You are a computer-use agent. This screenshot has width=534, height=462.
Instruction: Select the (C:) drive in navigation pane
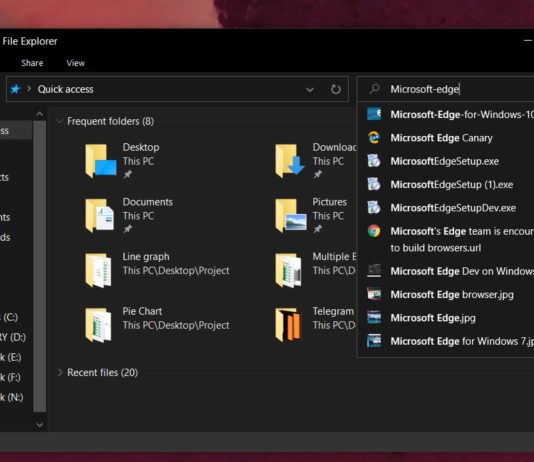click(10, 317)
